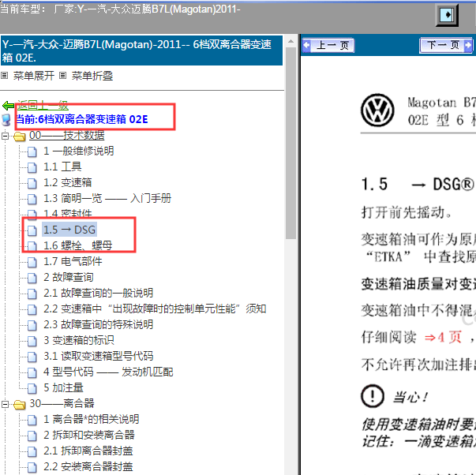The width and height of the screenshot is (476, 475).
Task: Click page icon beside 5 加注量
Action: click(x=32, y=388)
